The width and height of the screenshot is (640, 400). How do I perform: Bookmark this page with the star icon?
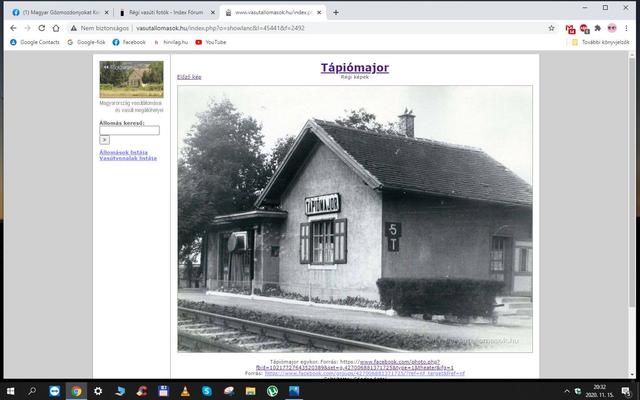pos(551,28)
